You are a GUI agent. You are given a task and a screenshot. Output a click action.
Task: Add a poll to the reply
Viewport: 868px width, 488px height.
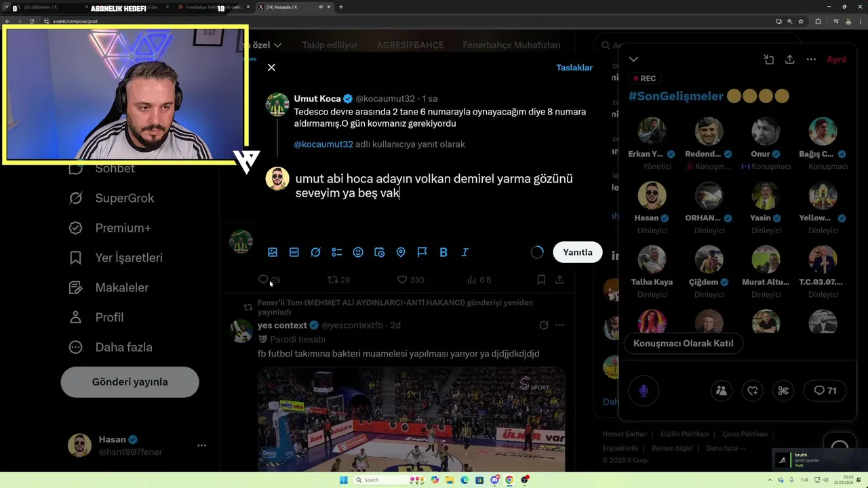tap(337, 252)
